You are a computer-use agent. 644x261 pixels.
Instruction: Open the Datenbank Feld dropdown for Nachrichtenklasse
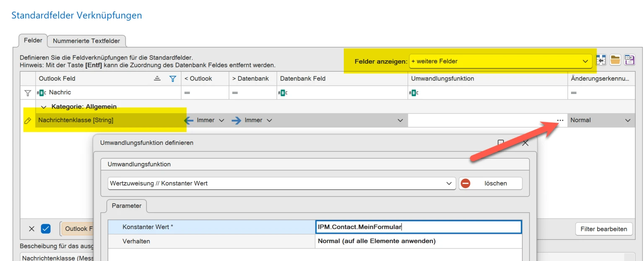[x=400, y=120]
